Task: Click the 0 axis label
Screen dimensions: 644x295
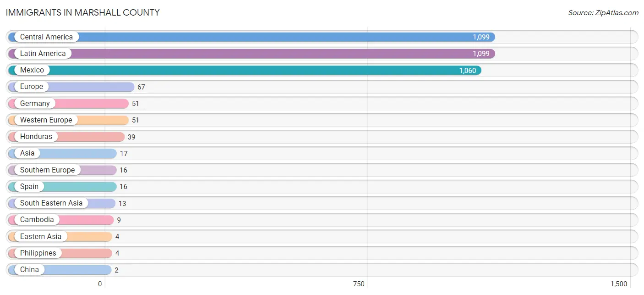Action: click(100, 284)
